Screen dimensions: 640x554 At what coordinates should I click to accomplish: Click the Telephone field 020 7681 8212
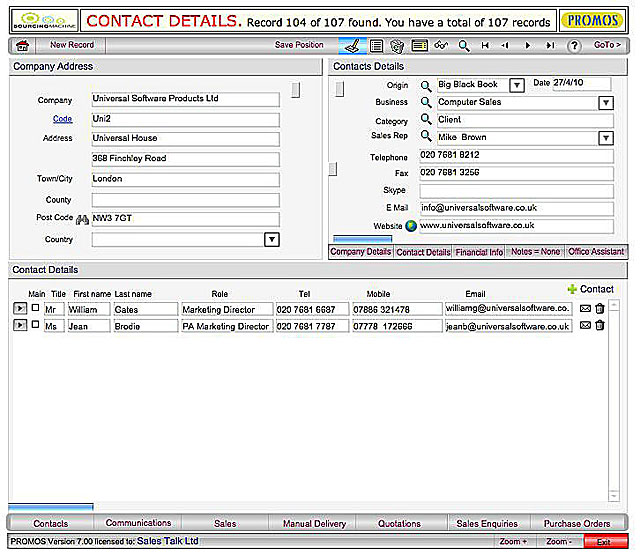516,156
